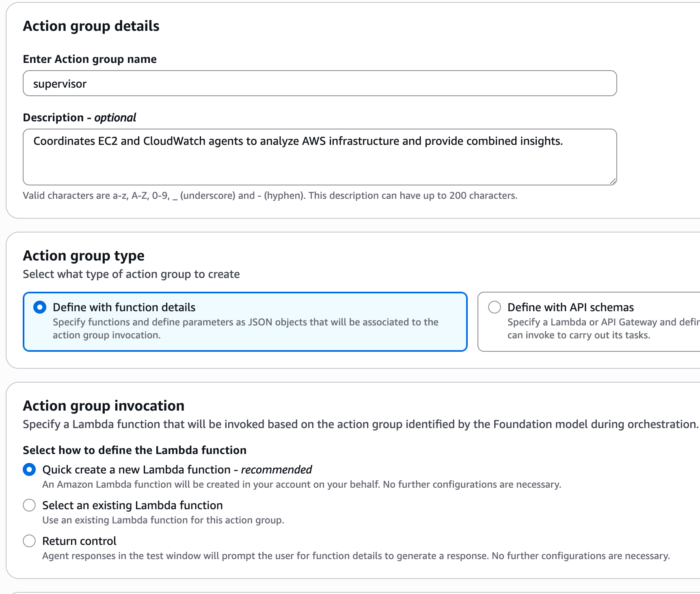The width and height of the screenshot is (700, 594).
Task: Click the "Valid characters" hint below Description
Action: click(270, 196)
